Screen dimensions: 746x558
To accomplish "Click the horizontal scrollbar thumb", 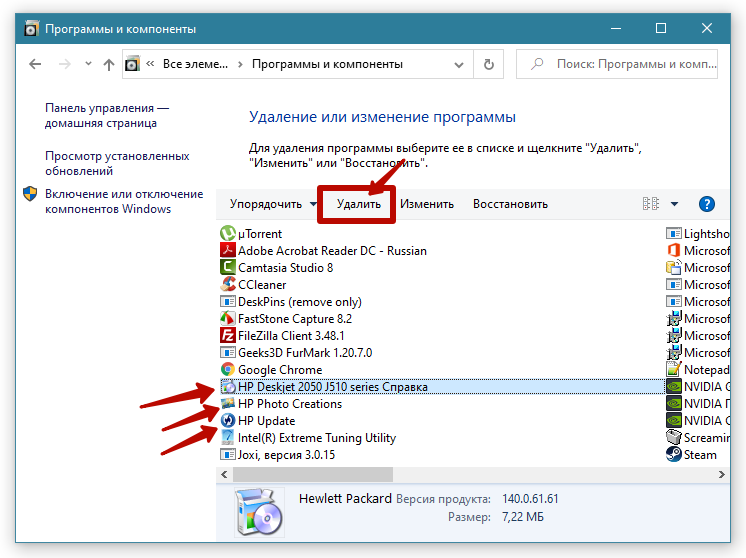I will point(313,474).
